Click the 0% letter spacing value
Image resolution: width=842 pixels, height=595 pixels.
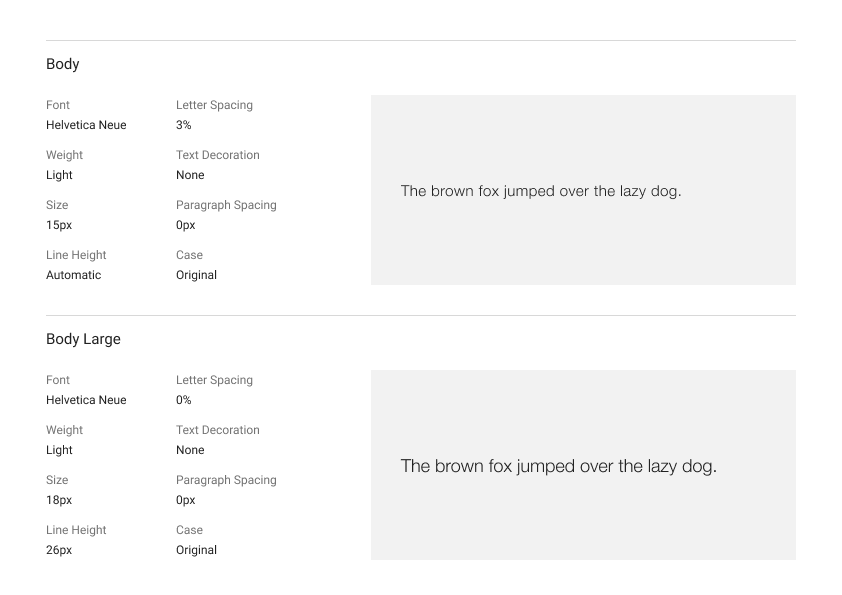(183, 400)
